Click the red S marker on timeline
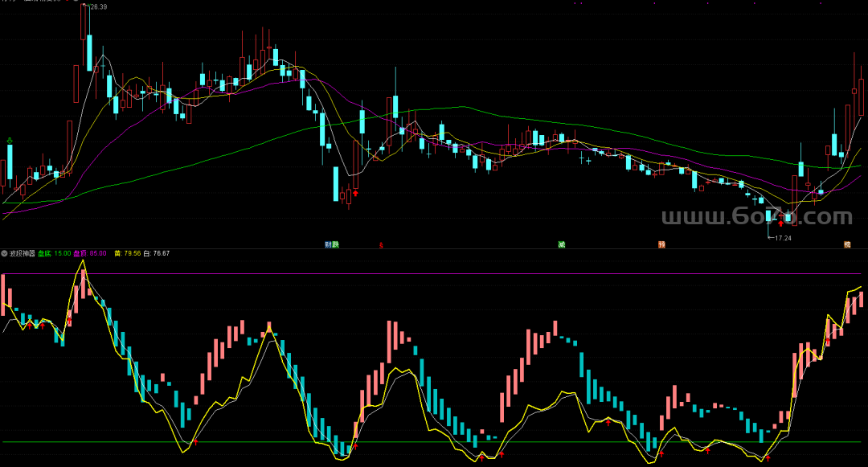Screen dimensions: 868x467 pyautogui.click(x=381, y=244)
